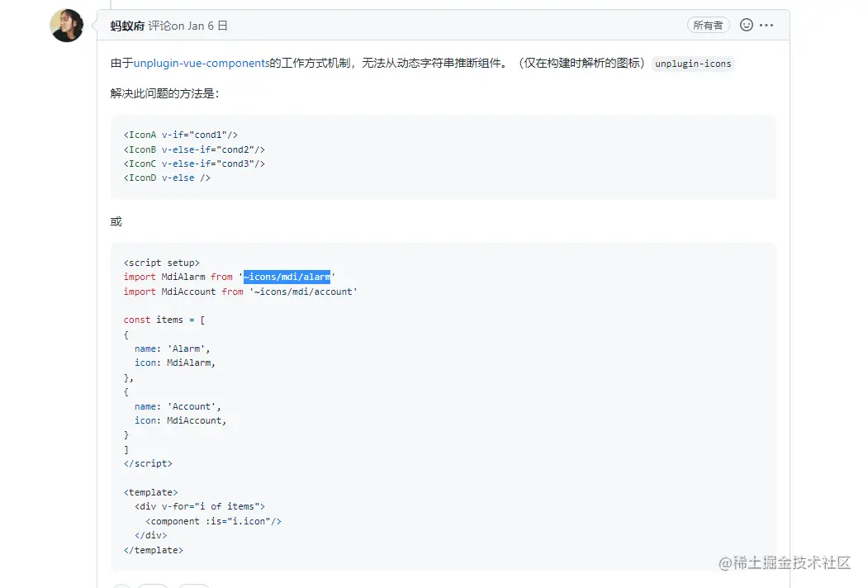This screenshot has height=588, width=868.
Task: Click the closing '</div>' tag
Action: 150,535
